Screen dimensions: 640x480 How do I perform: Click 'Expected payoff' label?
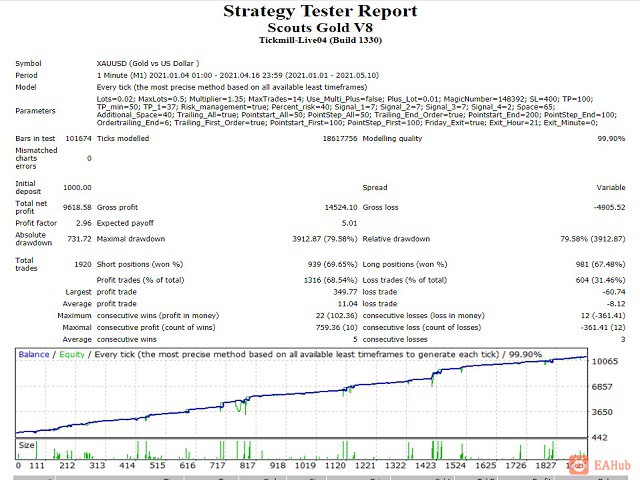click(125, 223)
